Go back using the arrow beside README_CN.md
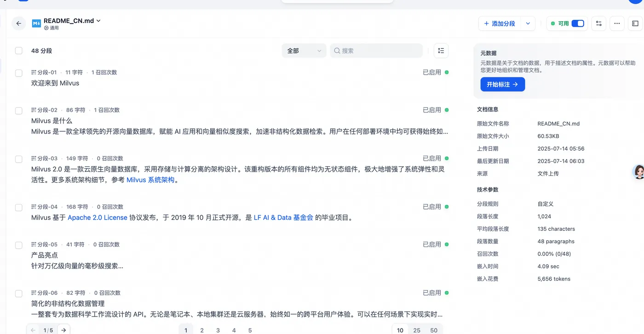Image resolution: width=644 pixels, height=334 pixels. (x=19, y=23)
